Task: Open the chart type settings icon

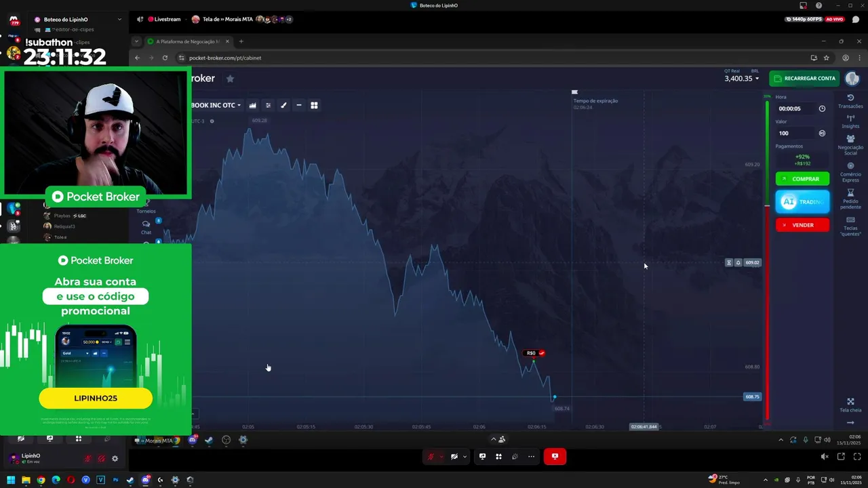Action: 253,105
